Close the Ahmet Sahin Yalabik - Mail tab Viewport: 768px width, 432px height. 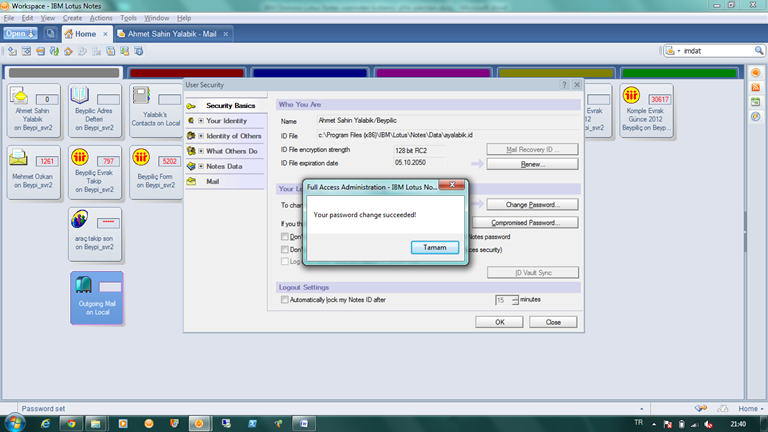[225, 34]
